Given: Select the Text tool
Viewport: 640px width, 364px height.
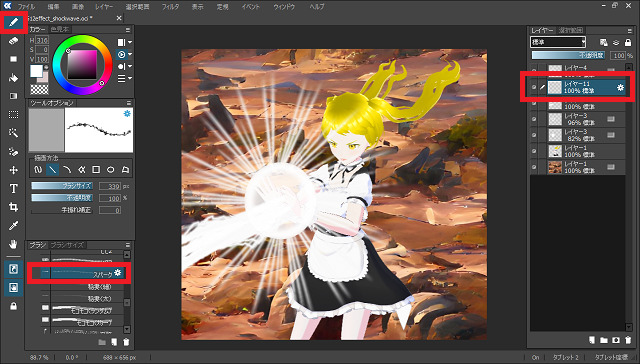Looking at the screenshot, I should 13,189.
